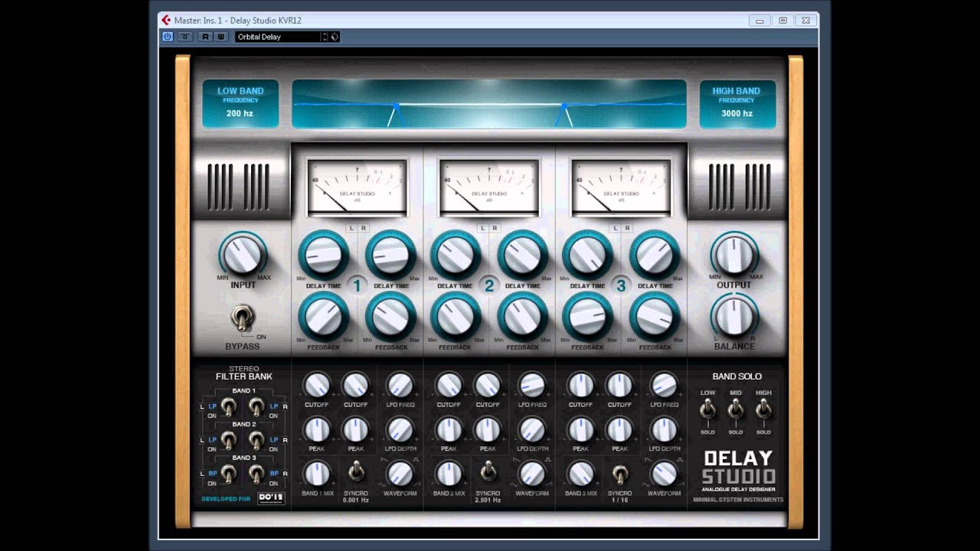Toggle Band 1 left LP filter switch

click(x=227, y=407)
